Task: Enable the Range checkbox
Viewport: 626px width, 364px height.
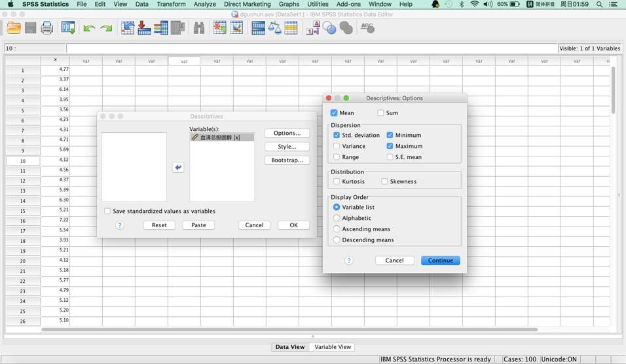Action: [337, 157]
